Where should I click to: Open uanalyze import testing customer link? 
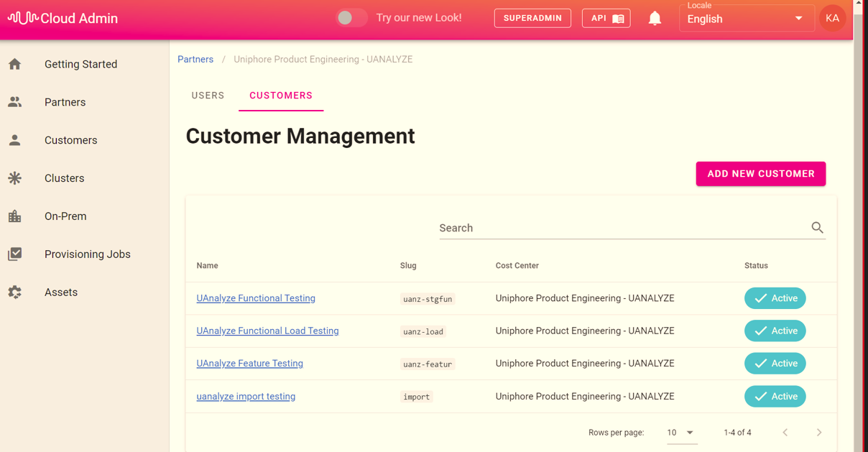pos(246,396)
